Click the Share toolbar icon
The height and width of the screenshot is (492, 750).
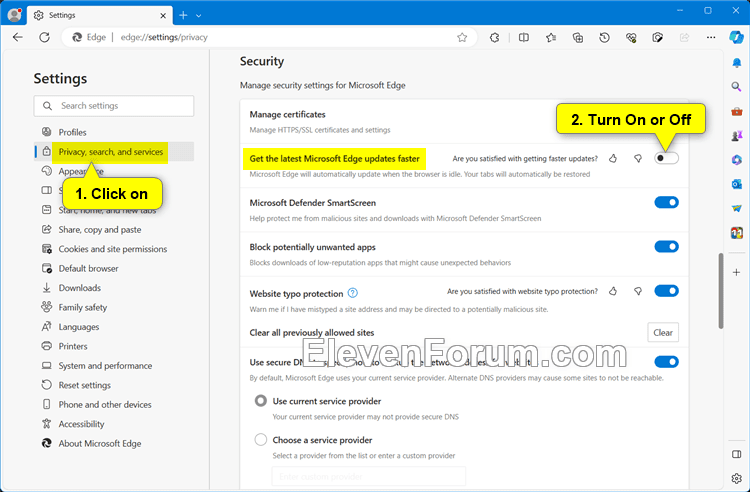click(x=684, y=37)
